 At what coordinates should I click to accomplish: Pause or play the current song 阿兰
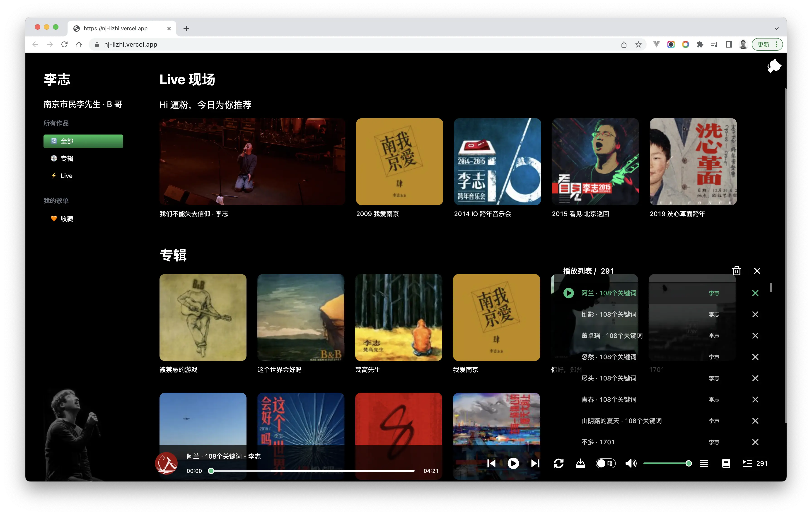[x=513, y=463]
